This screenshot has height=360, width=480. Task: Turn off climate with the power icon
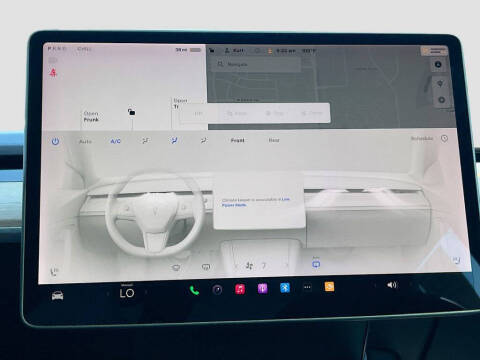[x=55, y=141]
